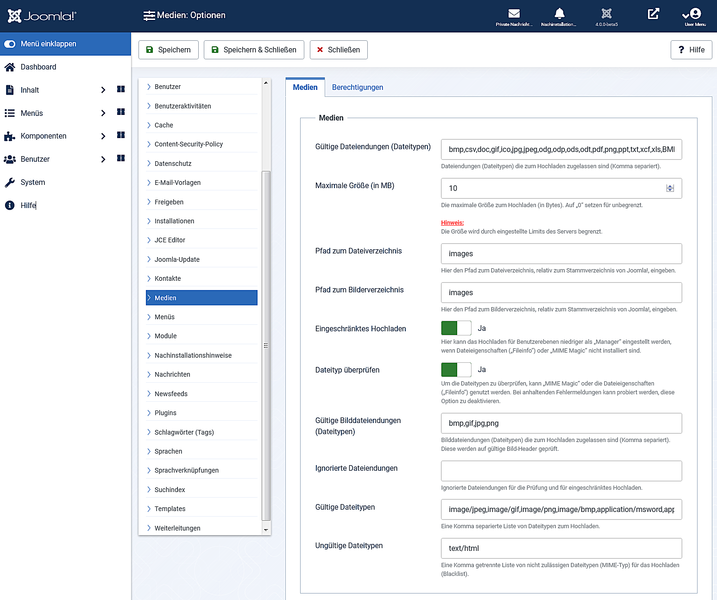The height and width of the screenshot is (600, 717).
Task: Open Templates options in list
Action: point(202,509)
